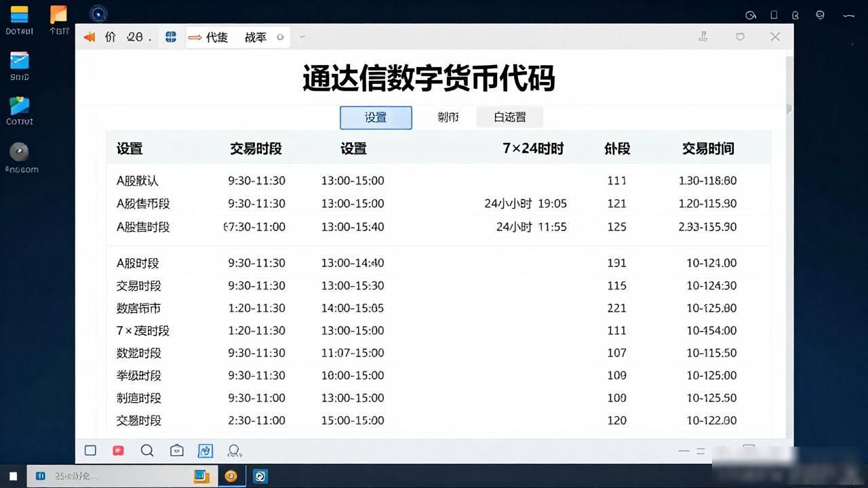Click the code value 221
This screenshot has height=488, width=868.
(616, 308)
